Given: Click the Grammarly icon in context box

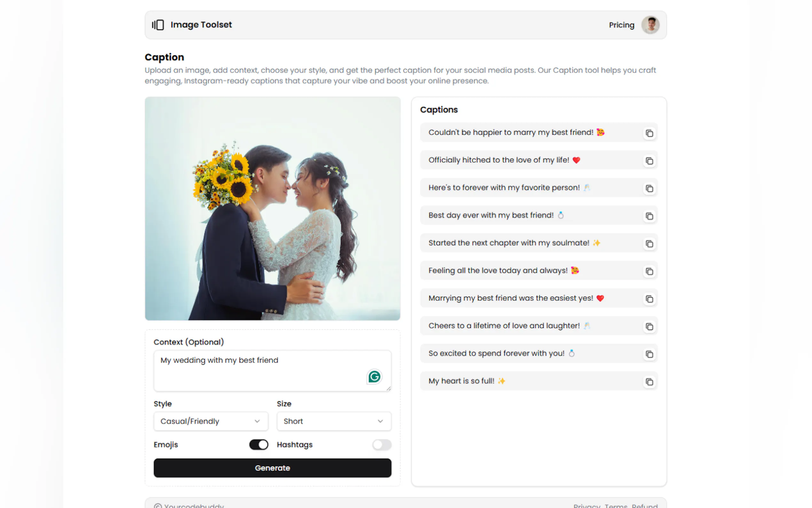Looking at the screenshot, I should (x=374, y=377).
